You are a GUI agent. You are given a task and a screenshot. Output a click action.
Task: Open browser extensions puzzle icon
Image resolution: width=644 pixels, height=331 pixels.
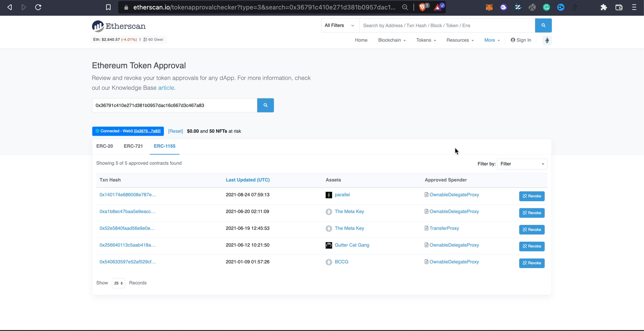604,7
